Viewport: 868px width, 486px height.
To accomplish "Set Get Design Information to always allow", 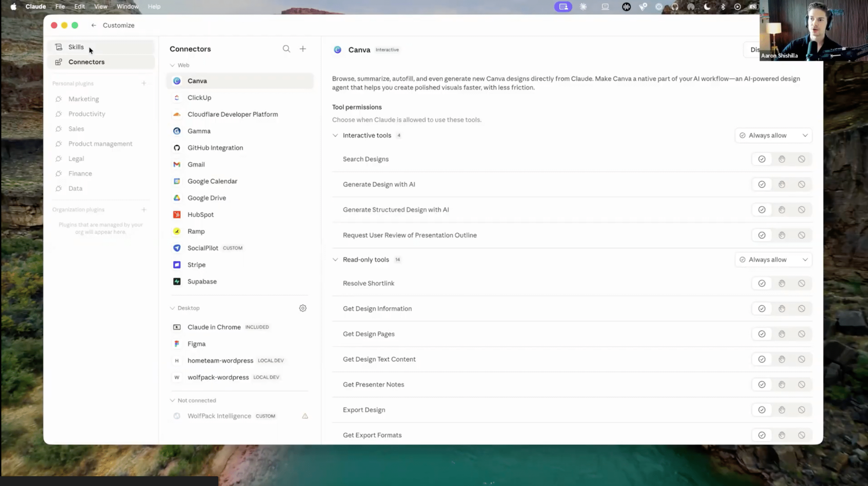I will click(x=762, y=309).
